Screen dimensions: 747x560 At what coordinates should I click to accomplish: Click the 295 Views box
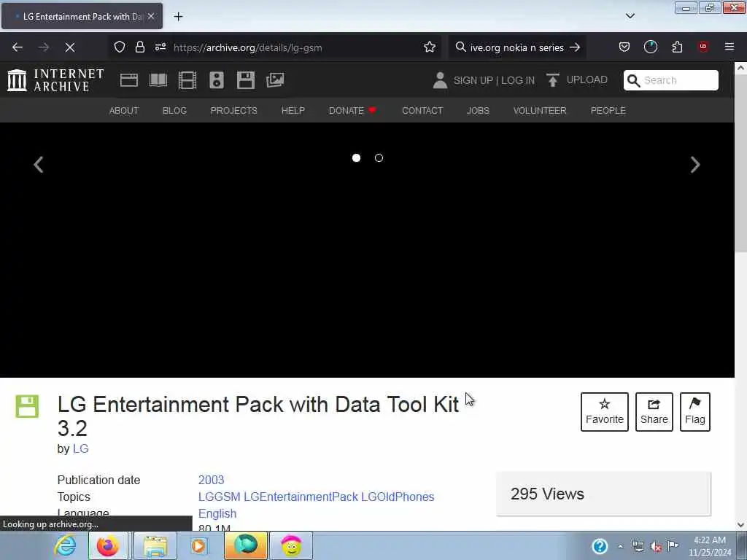pos(603,494)
